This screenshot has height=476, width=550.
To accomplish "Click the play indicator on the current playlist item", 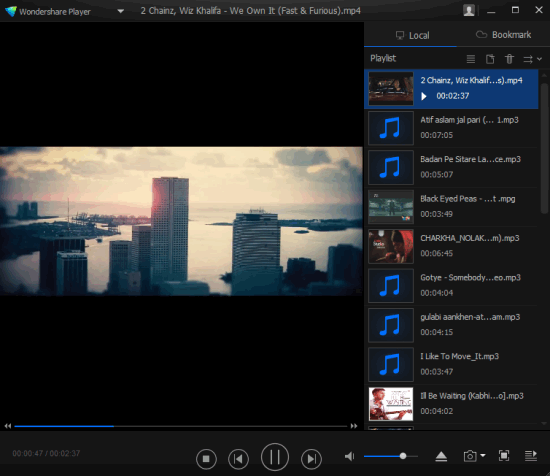I will tap(424, 96).
